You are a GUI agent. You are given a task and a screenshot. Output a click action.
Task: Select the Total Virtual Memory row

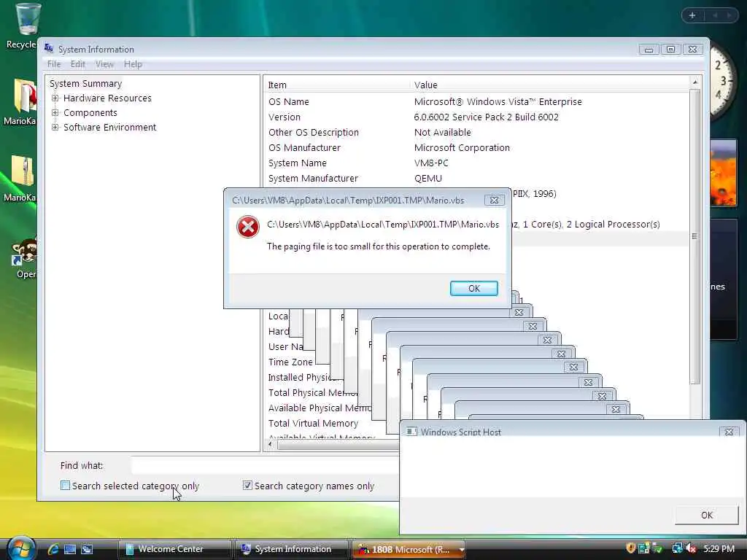pyautogui.click(x=313, y=423)
